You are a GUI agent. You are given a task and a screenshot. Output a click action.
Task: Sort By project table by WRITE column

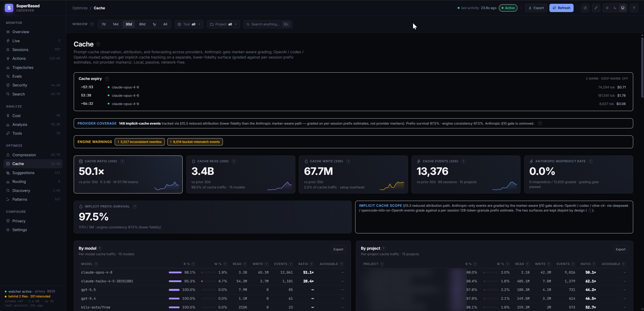pyautogui.click(x=540, y=264)
